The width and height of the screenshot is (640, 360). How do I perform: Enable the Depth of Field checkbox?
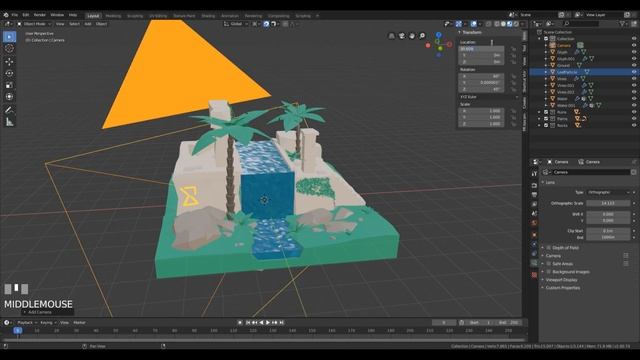pyautogui.click(x=549, y=248)
